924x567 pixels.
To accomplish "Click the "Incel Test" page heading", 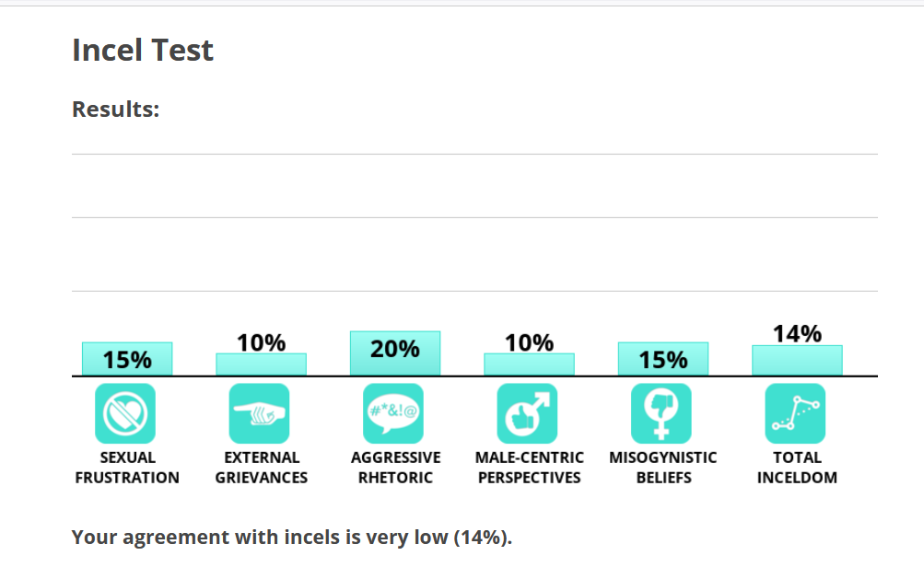I will (143, 50).
